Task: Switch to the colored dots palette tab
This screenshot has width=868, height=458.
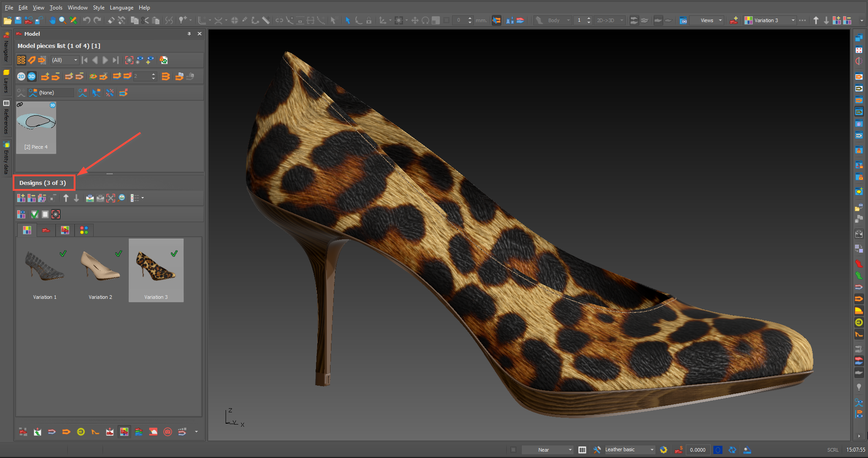Action: click(84, 231)
